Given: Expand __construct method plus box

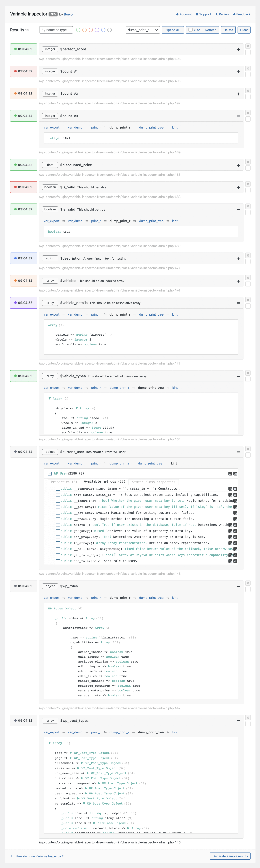Looking at the screenshot, I should click(58, 489).
